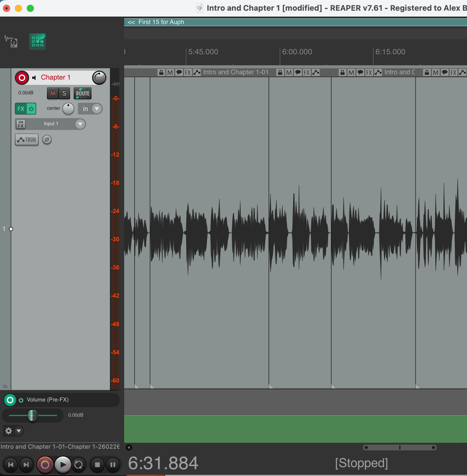Arm the Chapter 1 track for recording
467x476 pixels.
[x=22, y=78]
